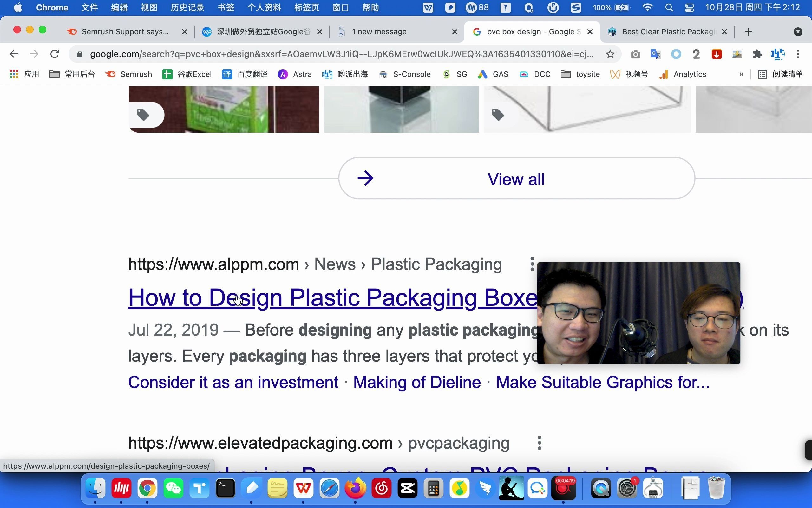The height and width of the screenshot is (508, 812).
Task: Click the Wi-Fi status icon
Action: coord(647,7)
